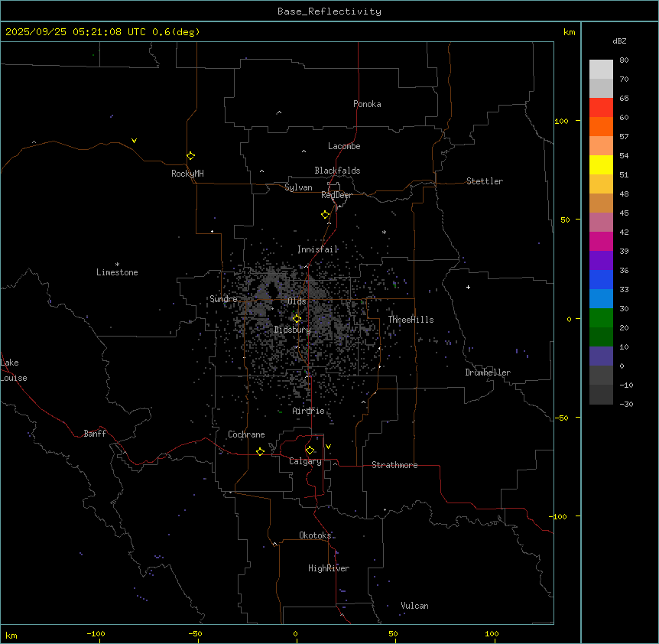Select the Strathmore label on the map

(394, 465)
